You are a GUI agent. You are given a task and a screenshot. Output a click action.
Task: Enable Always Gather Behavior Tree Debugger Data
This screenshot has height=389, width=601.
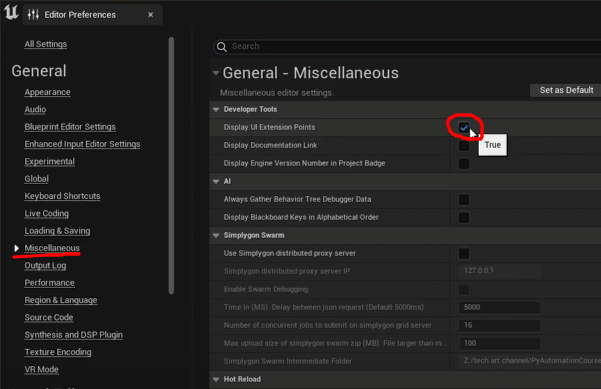(x=464, y=200)
